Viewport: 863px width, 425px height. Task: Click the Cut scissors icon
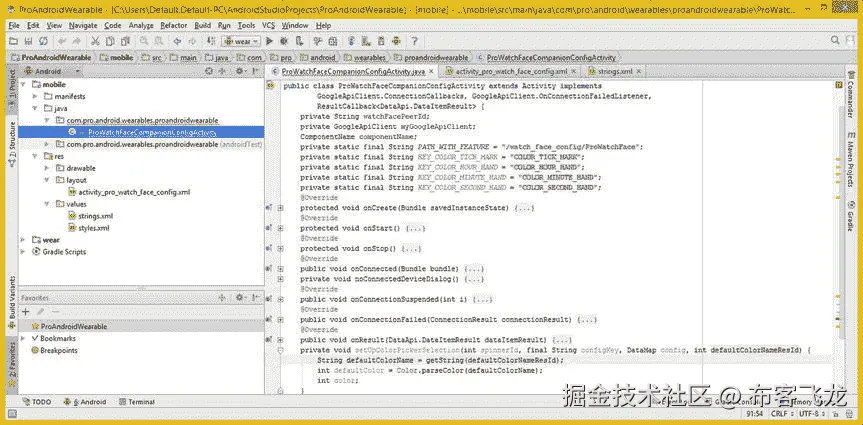point(95,41)
